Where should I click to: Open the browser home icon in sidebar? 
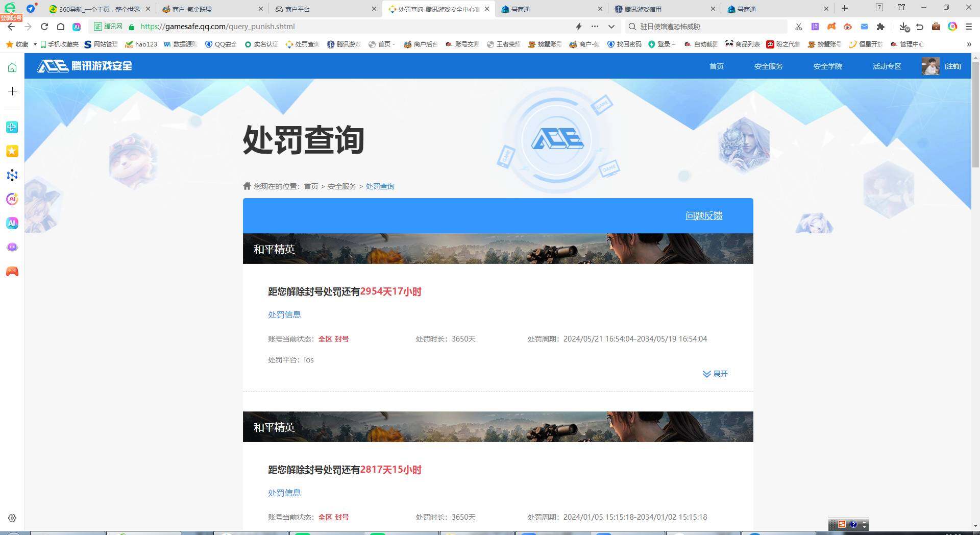pos(12,66)
